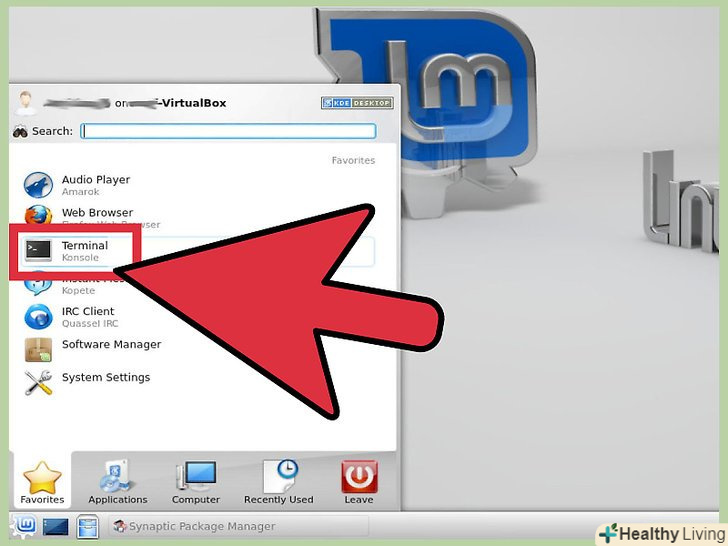Open the Kopete messenger icon
The image size is (728, 546).
[x=38, y=286]
